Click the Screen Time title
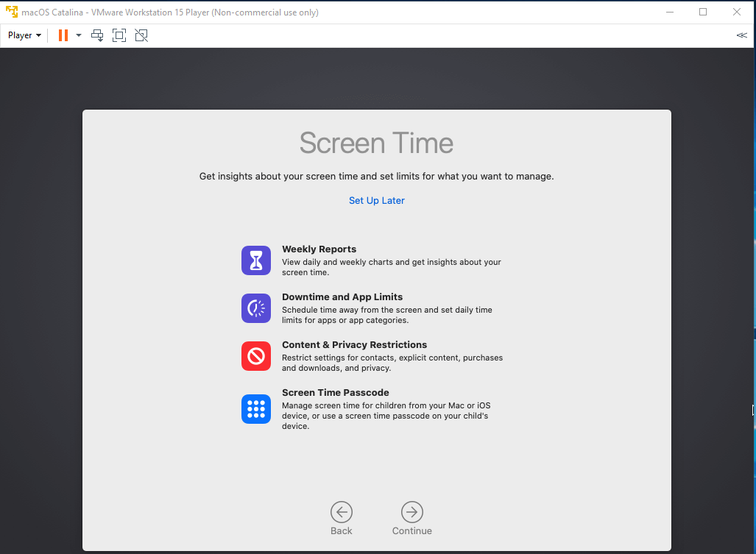756x554 pixels. pyautogui.click(x=377, y=143)
